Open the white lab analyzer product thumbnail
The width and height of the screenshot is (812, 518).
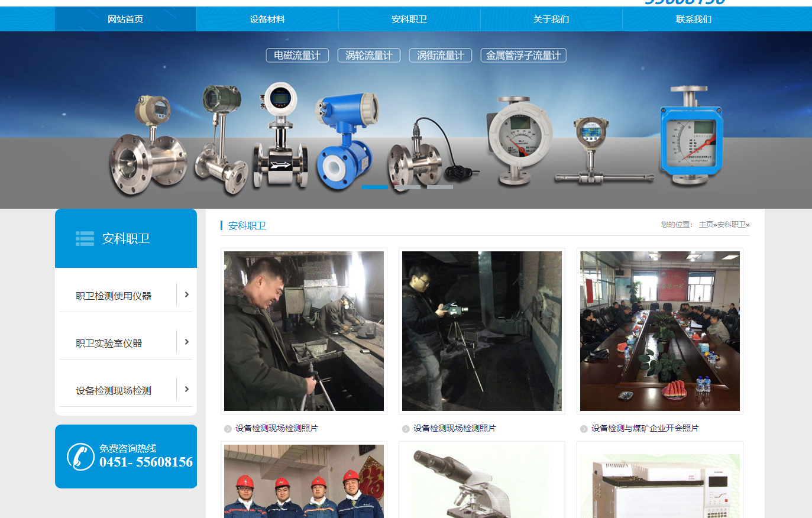[x=660, y=481]
